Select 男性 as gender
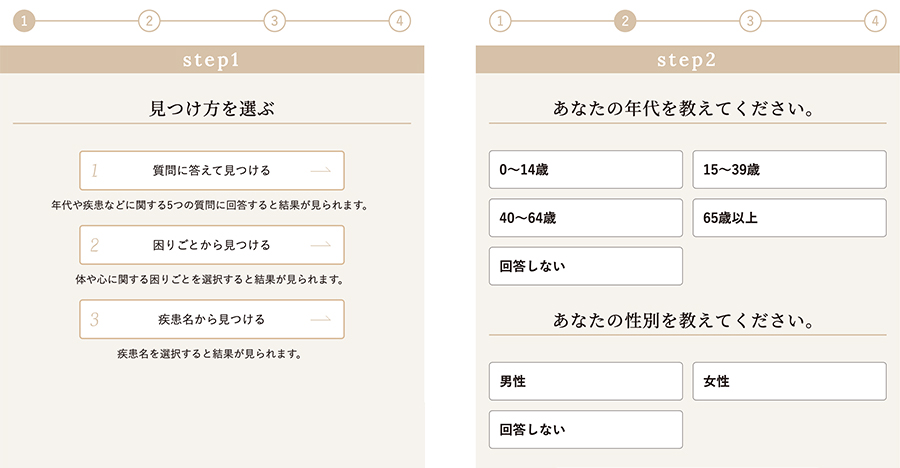The image size is (900, 468). click(x=586, y=381)
